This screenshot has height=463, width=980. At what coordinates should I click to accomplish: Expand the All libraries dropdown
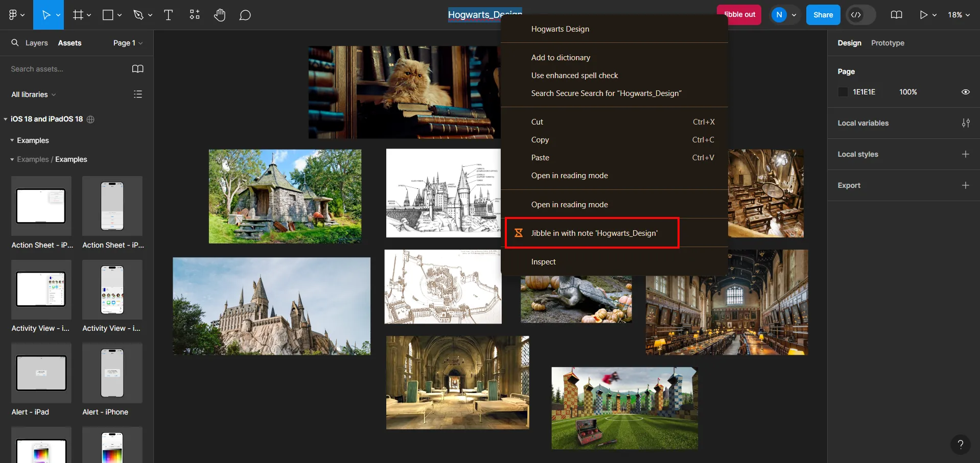coord(34,94)
